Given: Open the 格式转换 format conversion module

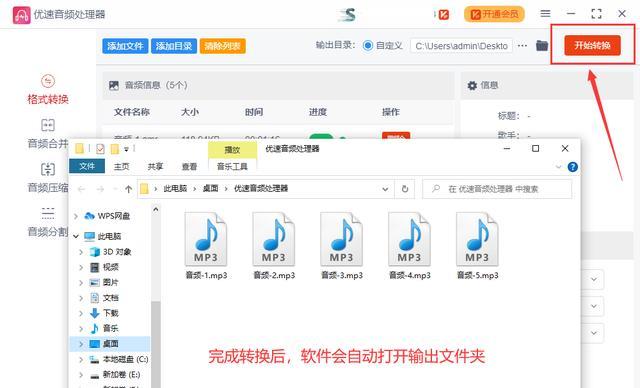Looking at the screenshot, I should coord(48,90).
